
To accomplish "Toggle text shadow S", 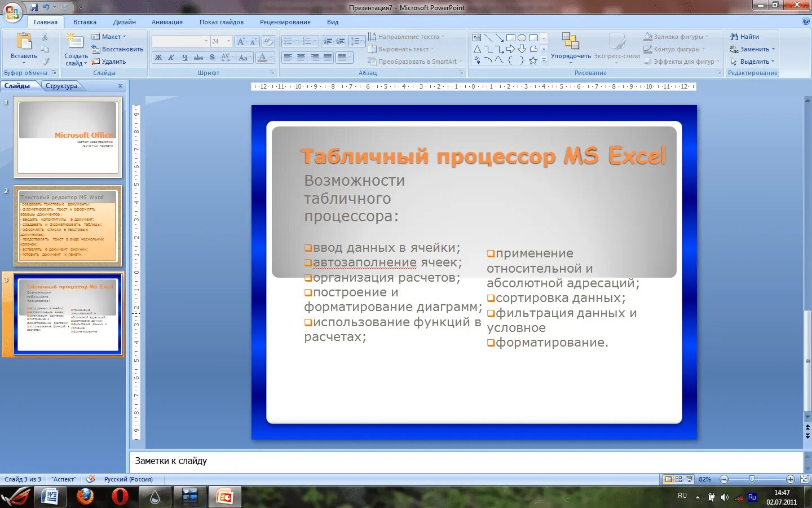I will click(x=212, y=58).
